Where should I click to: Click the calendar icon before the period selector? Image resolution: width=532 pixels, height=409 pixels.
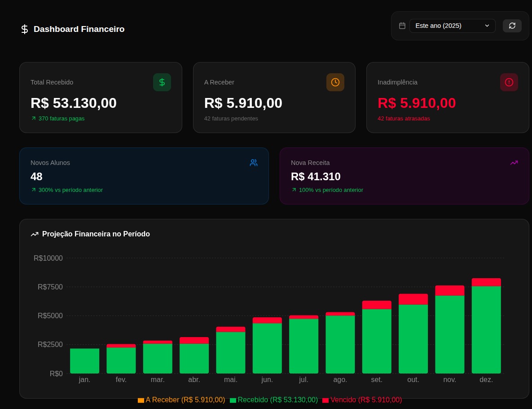(x=403, y=26)
